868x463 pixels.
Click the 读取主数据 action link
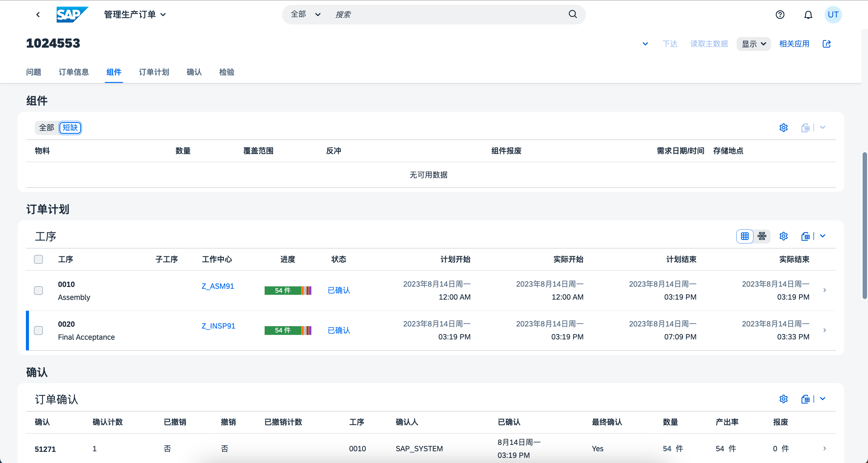pyautogui.click(x=709, y=44)
